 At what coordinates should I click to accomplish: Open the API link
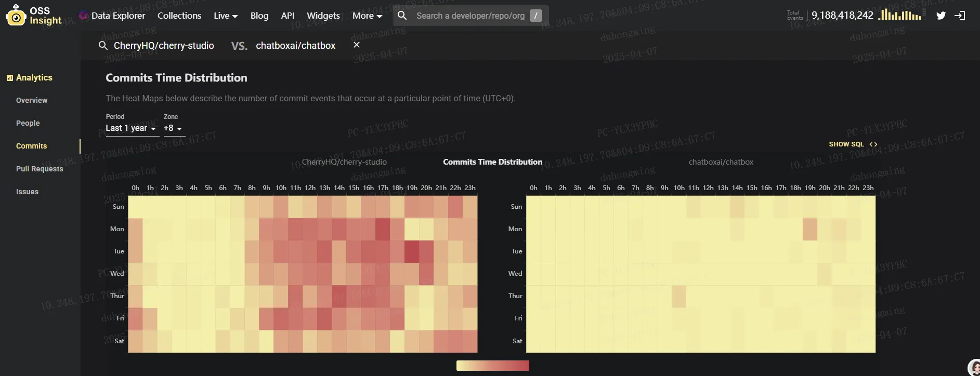[x=288, y=16]
